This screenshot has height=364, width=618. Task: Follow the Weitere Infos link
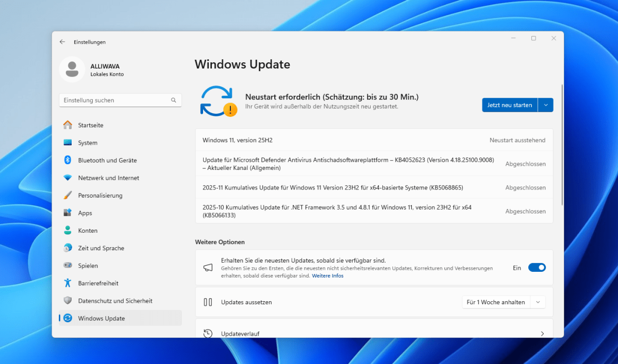[x=327, y=275]
